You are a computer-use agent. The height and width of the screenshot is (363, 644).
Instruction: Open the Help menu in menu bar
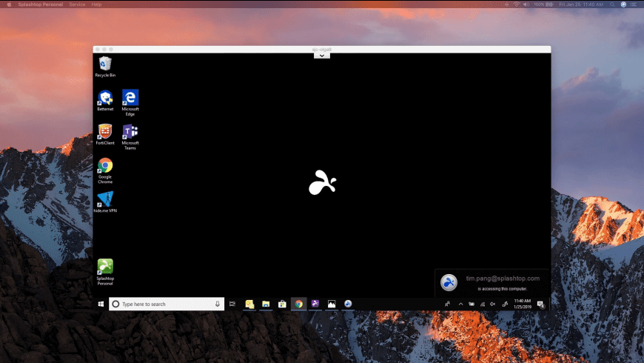[97, 4]
